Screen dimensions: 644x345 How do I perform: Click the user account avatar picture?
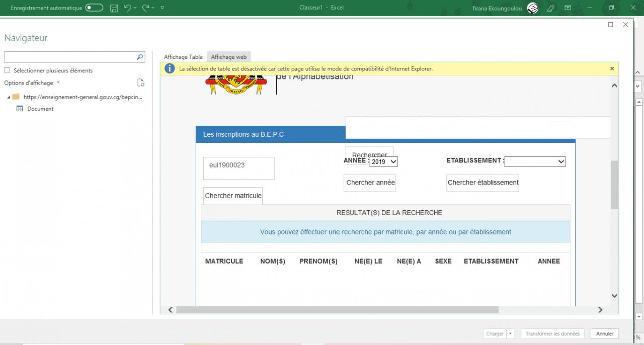coord(533,8)
